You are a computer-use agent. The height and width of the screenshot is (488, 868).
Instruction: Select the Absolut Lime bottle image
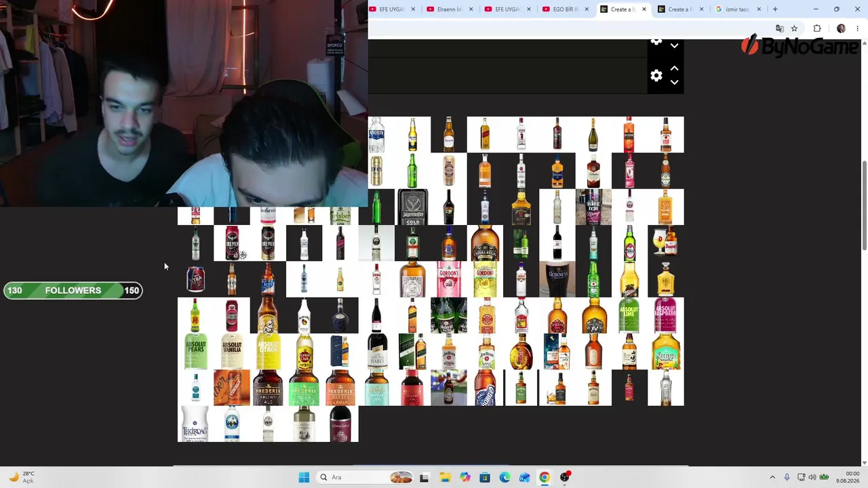629,316
